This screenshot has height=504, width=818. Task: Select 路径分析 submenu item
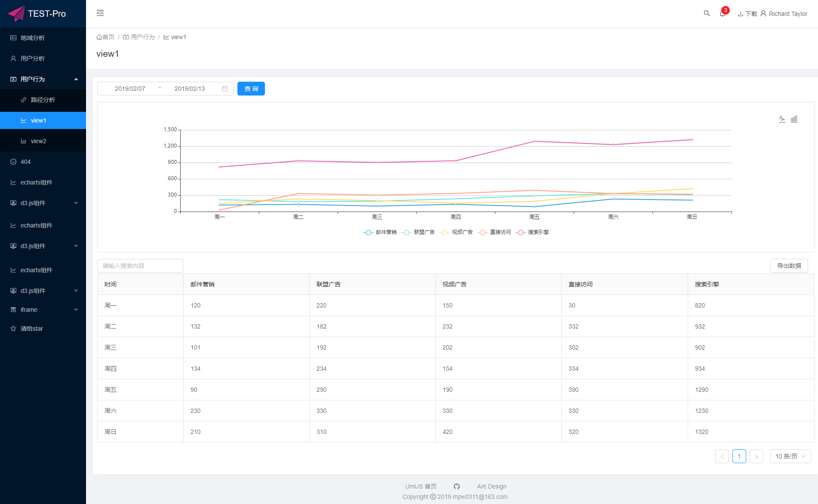[x=43, y=100]
